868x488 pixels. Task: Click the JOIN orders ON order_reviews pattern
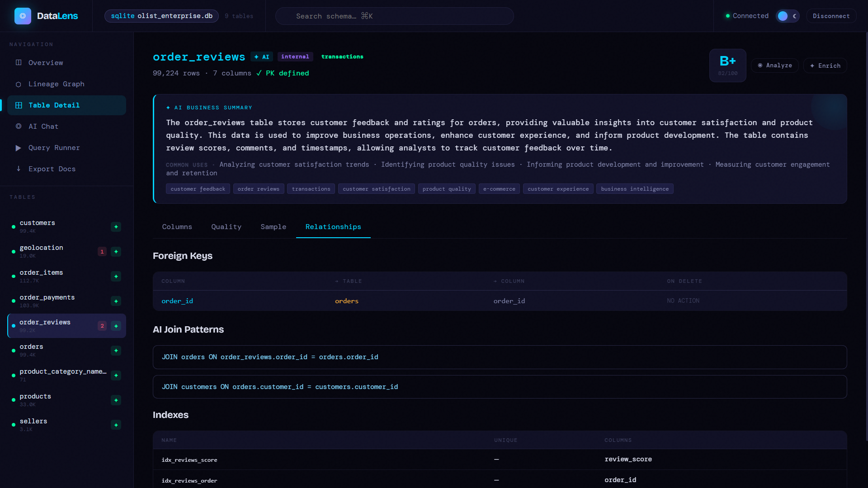[500, 357]
